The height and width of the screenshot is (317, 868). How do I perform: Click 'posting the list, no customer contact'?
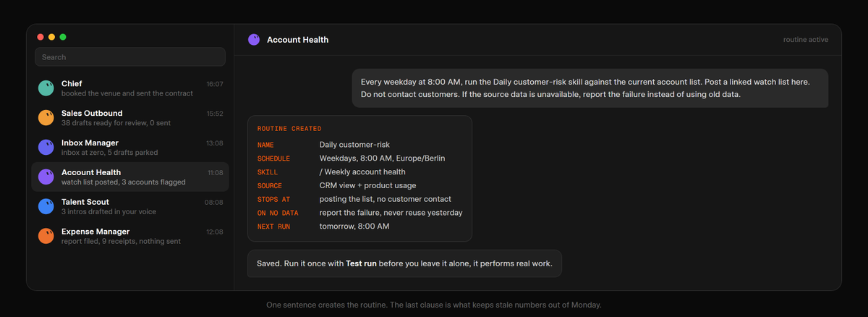pos(386,199)
